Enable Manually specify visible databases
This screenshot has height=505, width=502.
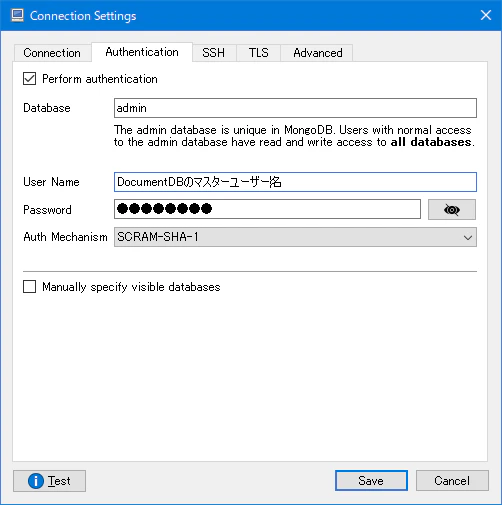pyautogui.click(x=29, y=287)
